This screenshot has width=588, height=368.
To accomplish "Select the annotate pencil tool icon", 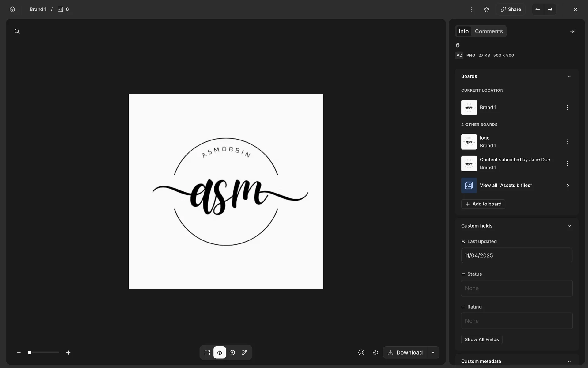I will tap(244, 352).
